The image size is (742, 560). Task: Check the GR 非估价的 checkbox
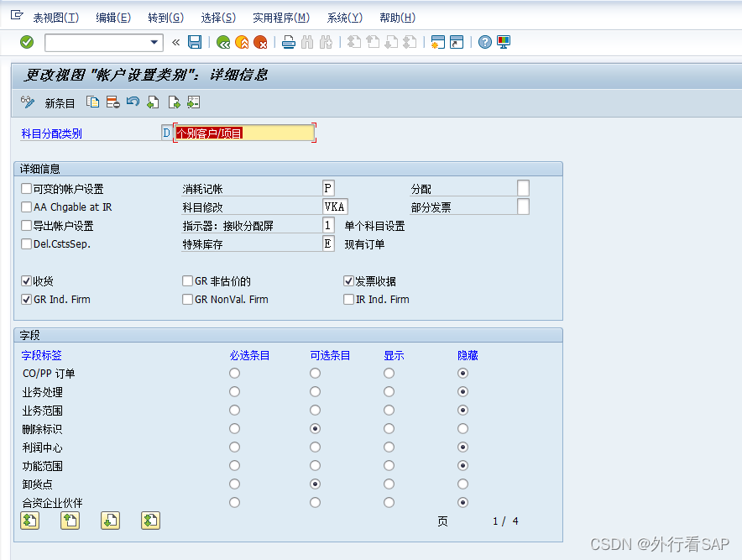click(x=187, y=281)
